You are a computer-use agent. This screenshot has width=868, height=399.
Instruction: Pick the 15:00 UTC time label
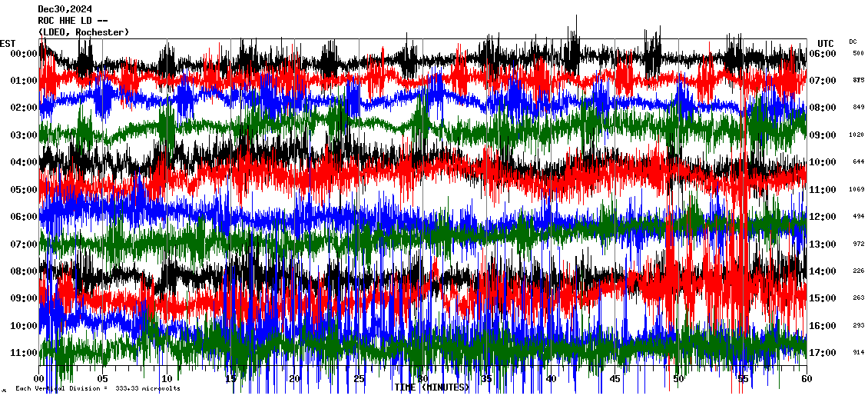click(x=822, y=298)
